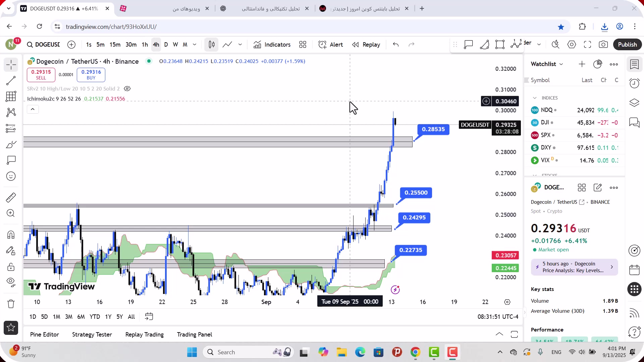This screenshot has height=362, width=644.
Task: Switch to the 15m timeframe
Action: (x=115, y=45)
